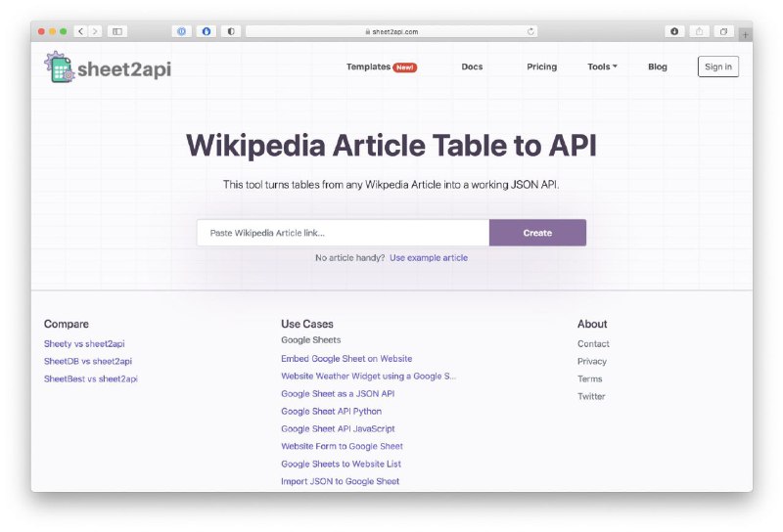The image size is (783, 532).
Task: Click the Compare heading
Action: tap(67, 324)
